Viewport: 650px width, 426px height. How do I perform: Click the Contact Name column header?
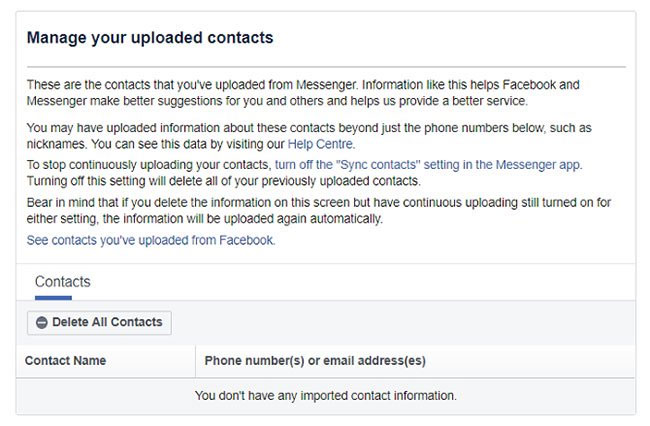pyautogui.click(x=66, y=360)
